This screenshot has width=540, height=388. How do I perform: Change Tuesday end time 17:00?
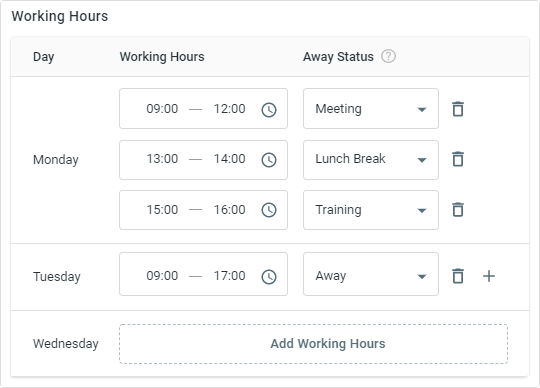pos(230,276)
